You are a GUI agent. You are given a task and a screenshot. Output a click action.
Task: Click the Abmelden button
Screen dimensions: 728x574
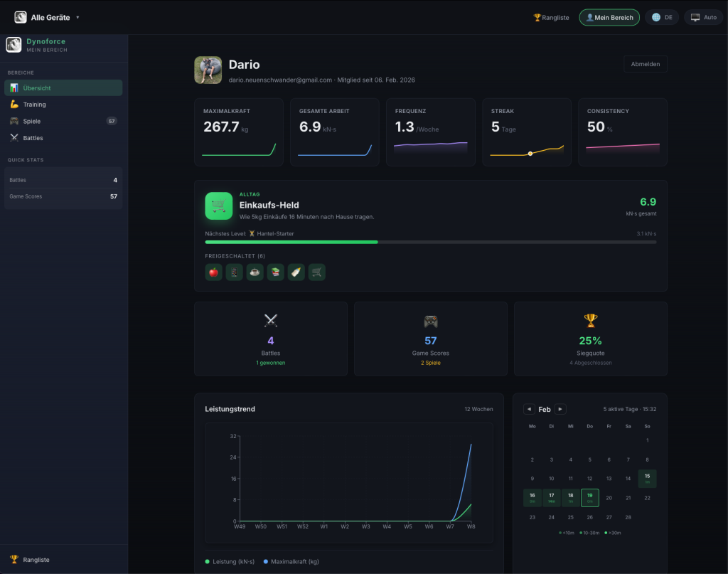645,63
